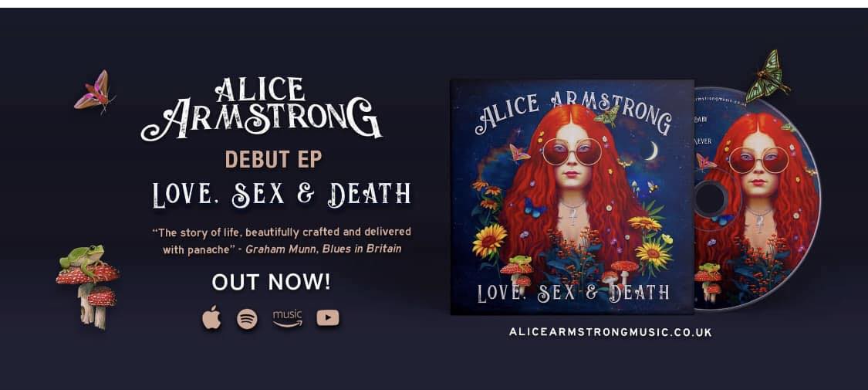Select the DEBUT EP heading
868x390 pixels.
pos(273,160)
